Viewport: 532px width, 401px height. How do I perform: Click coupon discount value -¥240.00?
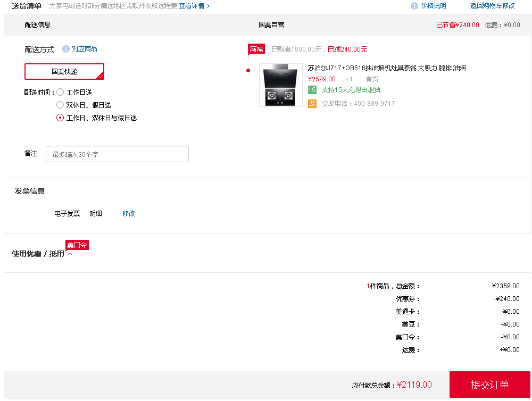[x=506, y=299]
